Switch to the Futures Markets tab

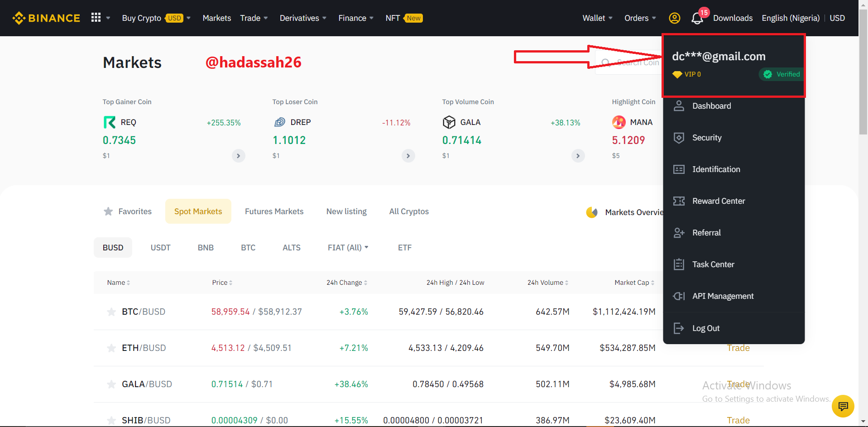pos(274,211)
